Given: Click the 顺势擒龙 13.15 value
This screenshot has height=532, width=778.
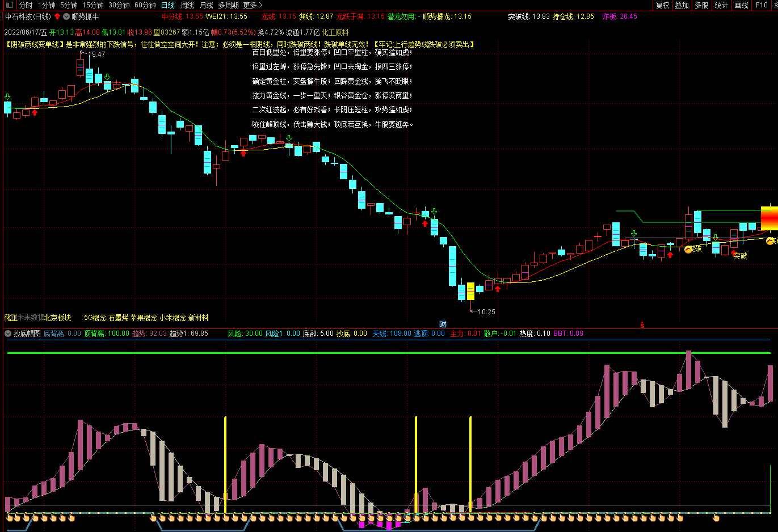Looking at the screenshot, I should [447, 16].
